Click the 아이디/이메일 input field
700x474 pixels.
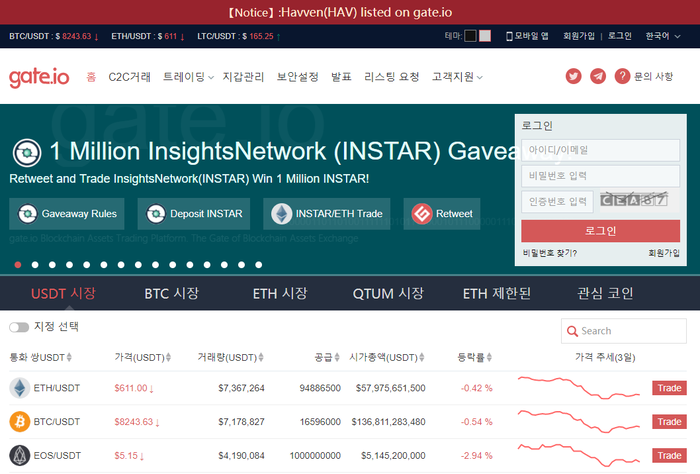(600, 150)
